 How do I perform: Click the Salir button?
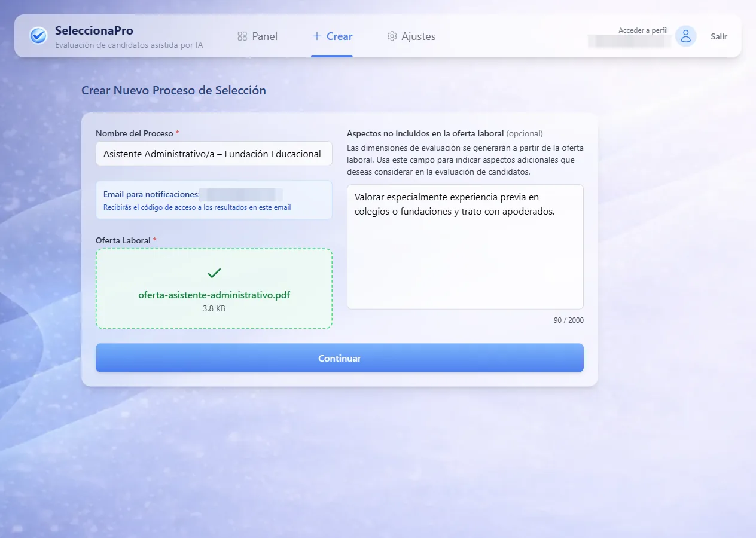click(719, 36)
